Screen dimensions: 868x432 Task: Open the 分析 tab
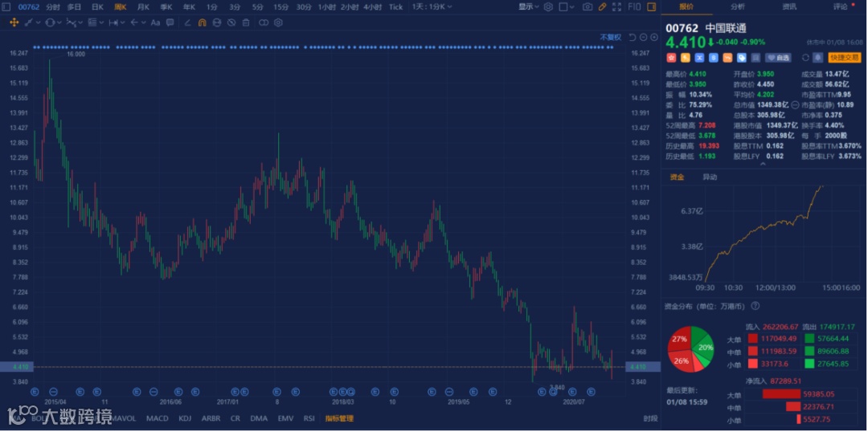pos(737,6)
